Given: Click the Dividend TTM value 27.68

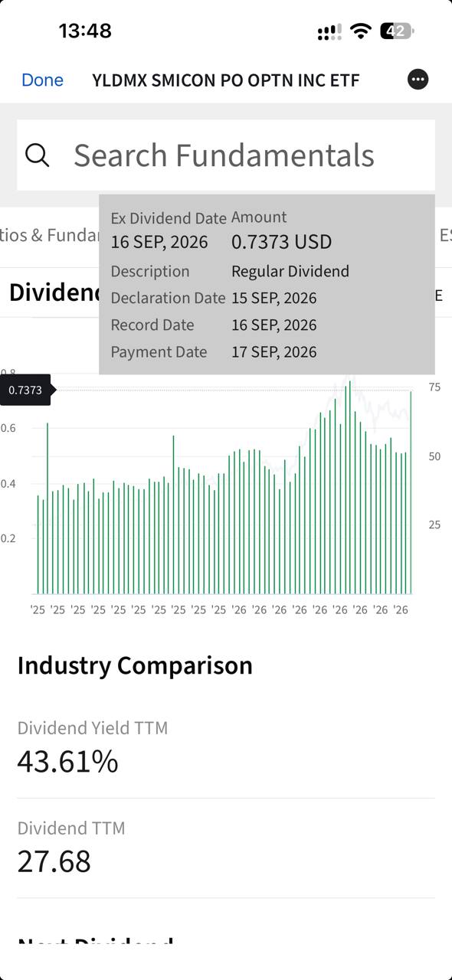Looking at the screenshot, I should click(x=54, y=861).
